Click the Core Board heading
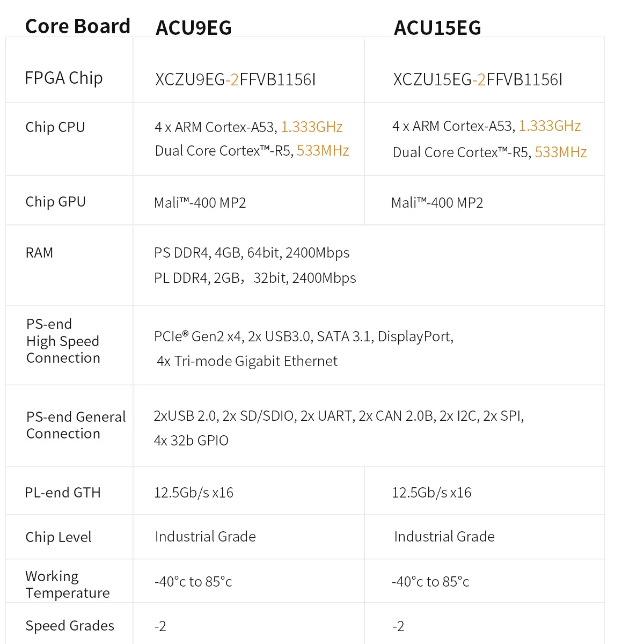The width and height of the screenshot is (644, 644). [x=78, y=26]
